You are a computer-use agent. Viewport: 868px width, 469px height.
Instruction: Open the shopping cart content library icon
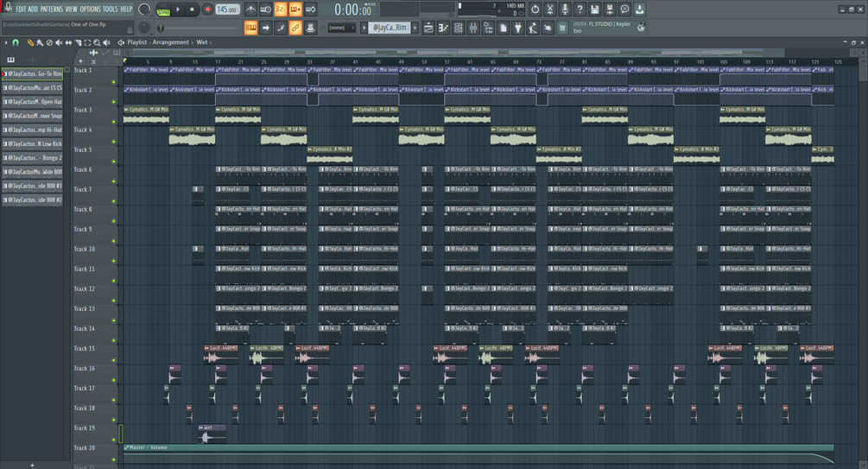(562, 28)
